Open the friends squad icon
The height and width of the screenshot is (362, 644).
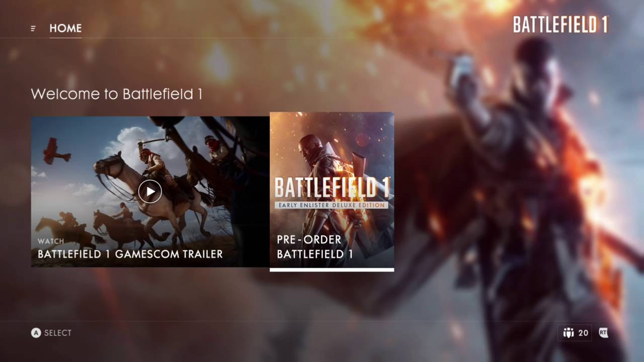pos(569,333)
